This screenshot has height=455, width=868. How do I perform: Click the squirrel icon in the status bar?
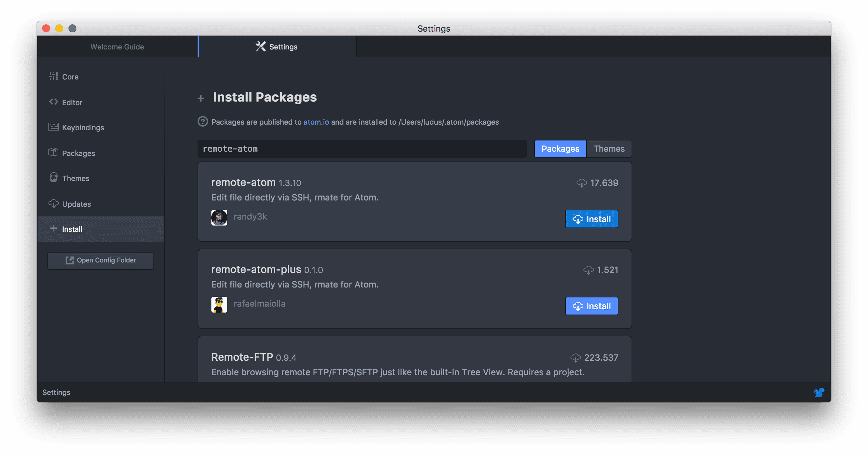pos(819,392)
